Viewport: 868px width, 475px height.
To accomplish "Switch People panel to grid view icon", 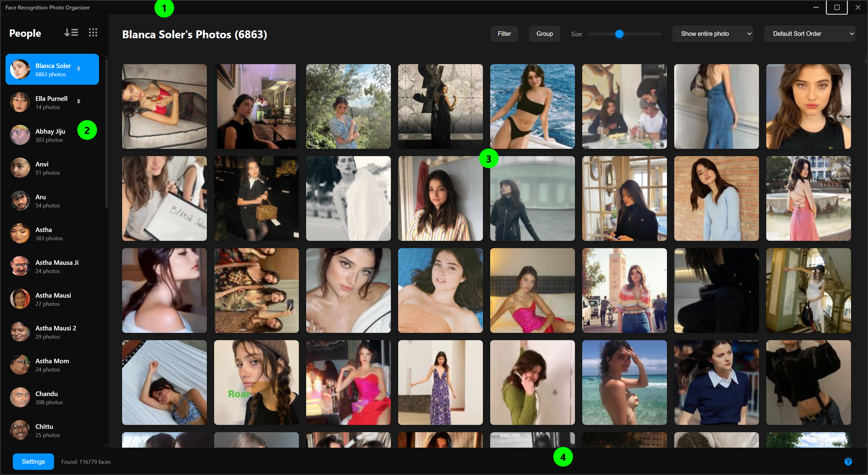I will [x=93, y=33].
